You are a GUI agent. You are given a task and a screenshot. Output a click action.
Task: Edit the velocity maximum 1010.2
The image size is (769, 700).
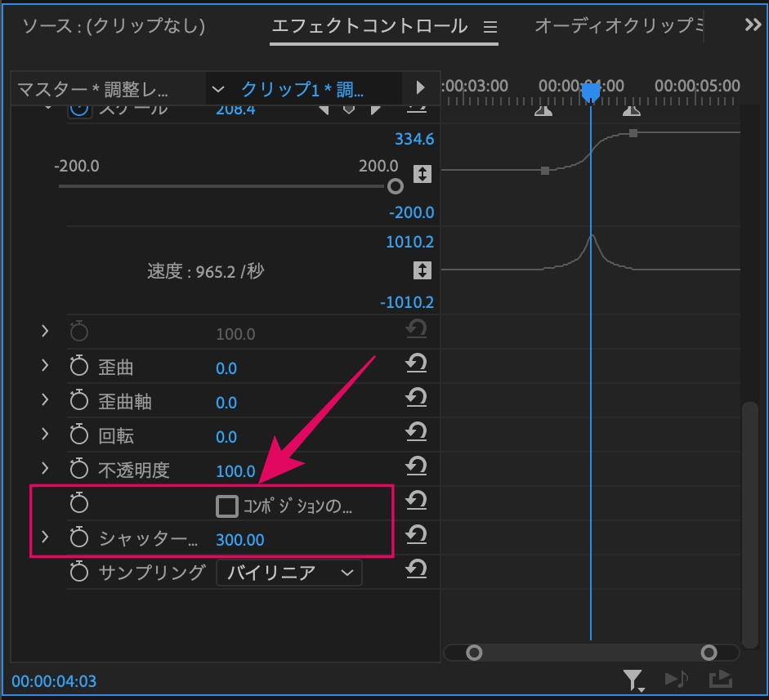click(410, 242)
